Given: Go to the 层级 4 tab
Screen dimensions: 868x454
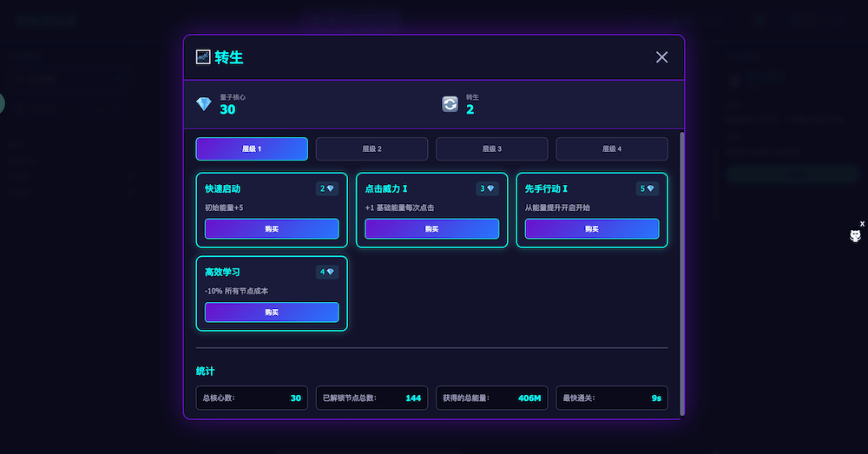Looking at the screenshot, I should click(612, 149).
